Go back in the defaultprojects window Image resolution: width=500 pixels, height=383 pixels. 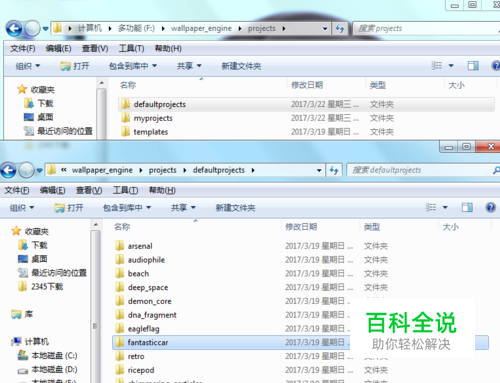coord(8,170)
